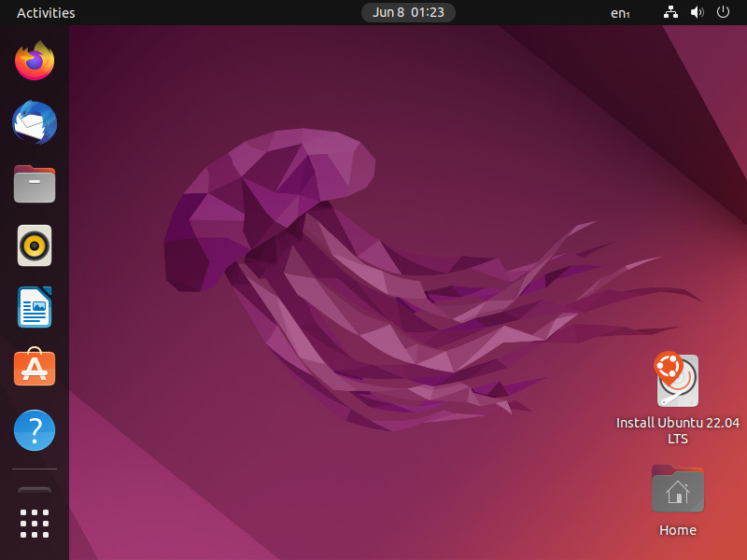Click Activities in the top bar
Image resolution: width=747 pixels, height=560 pixels.
point(45,12)
